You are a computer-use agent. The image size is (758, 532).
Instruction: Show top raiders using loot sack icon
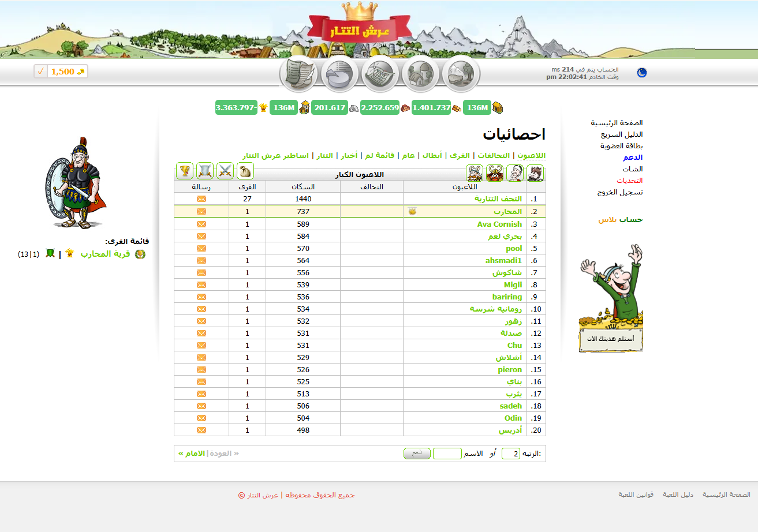(x=245, y=171)
